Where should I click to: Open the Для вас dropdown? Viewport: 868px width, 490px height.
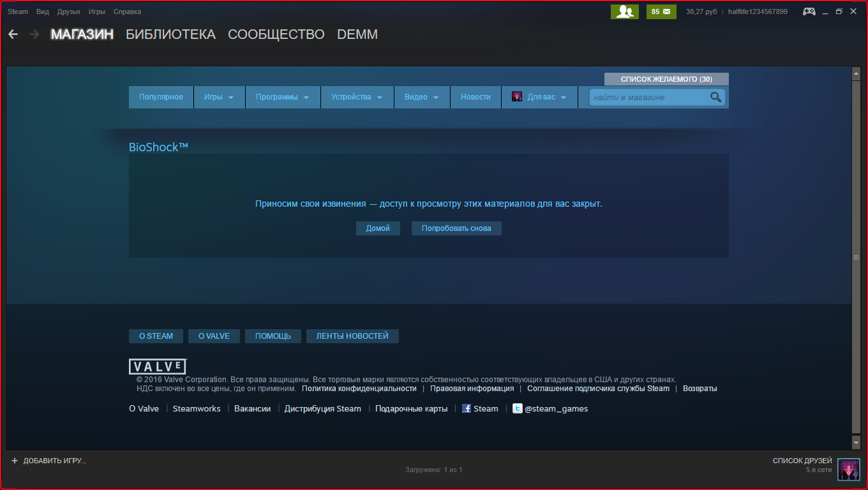coord(540,97)
